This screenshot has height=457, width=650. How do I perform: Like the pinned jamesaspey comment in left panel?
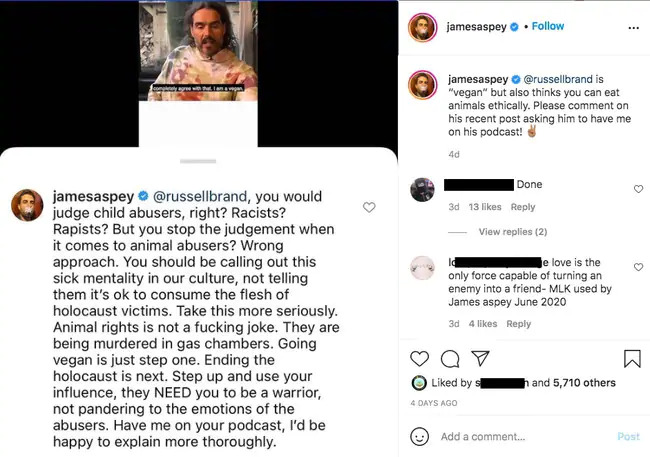tap(369, 207)
